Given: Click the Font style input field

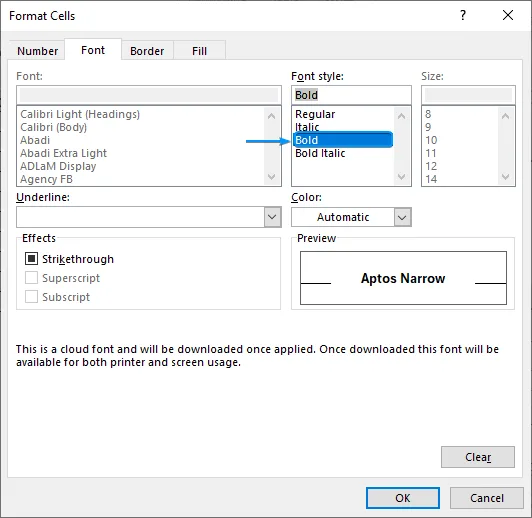Looking at the screenshot, I should click(x=351, y=95).
